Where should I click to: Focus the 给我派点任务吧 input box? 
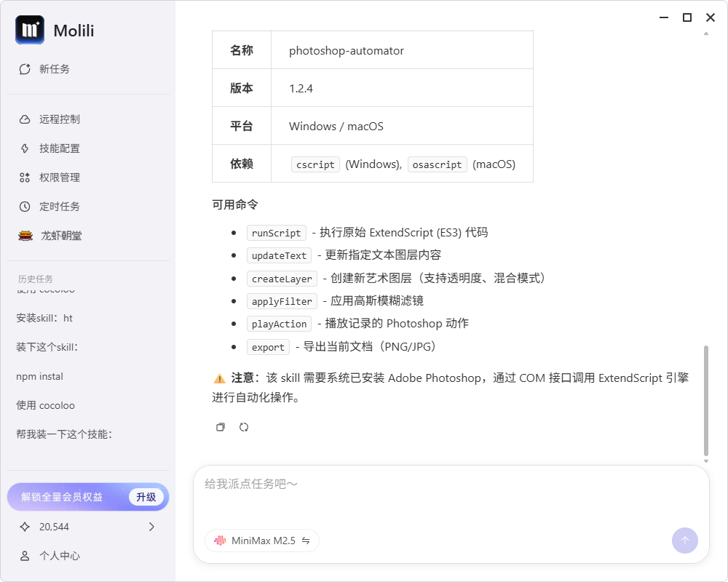451,497
